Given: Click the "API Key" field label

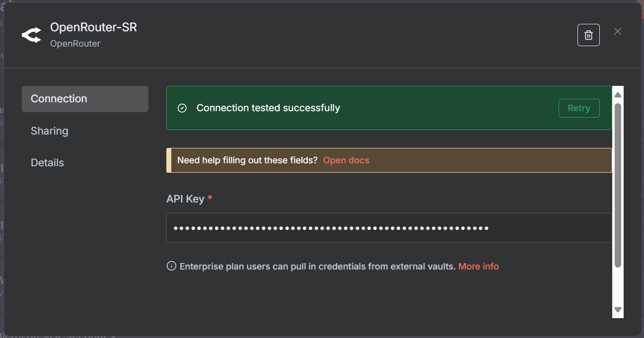Looking at the screenshot, I should coord(185,199).
